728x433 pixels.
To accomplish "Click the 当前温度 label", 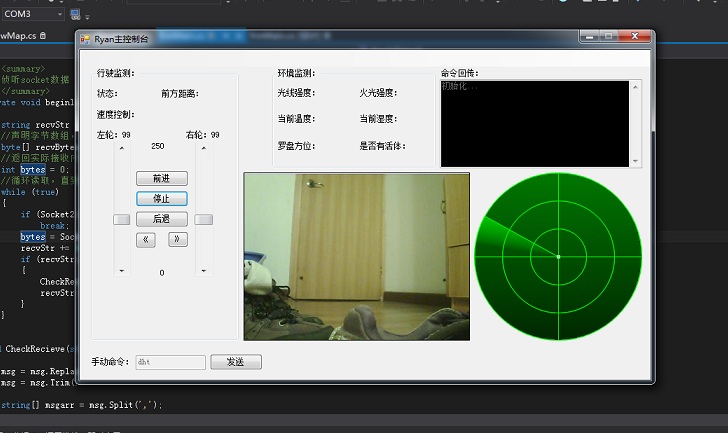I will point(296,119).
